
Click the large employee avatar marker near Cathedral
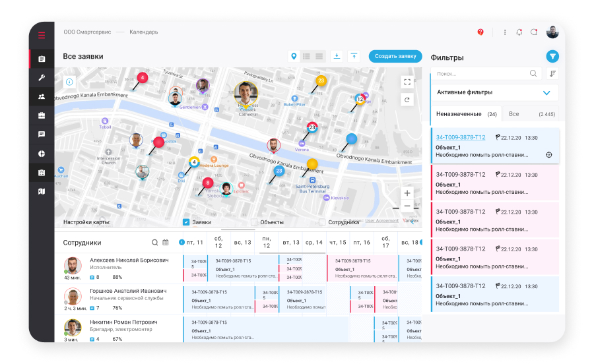click(x=246, y=94)
